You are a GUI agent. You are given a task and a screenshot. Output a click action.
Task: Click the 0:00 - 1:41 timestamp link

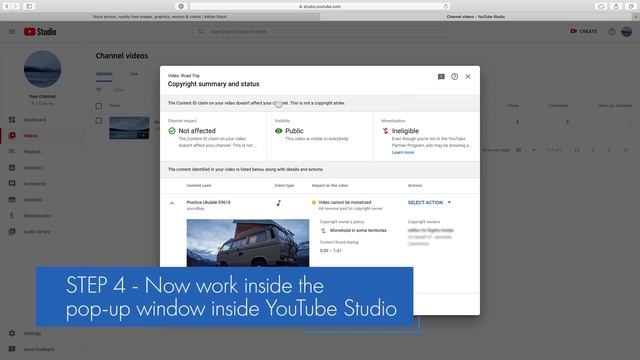(331, 251)
